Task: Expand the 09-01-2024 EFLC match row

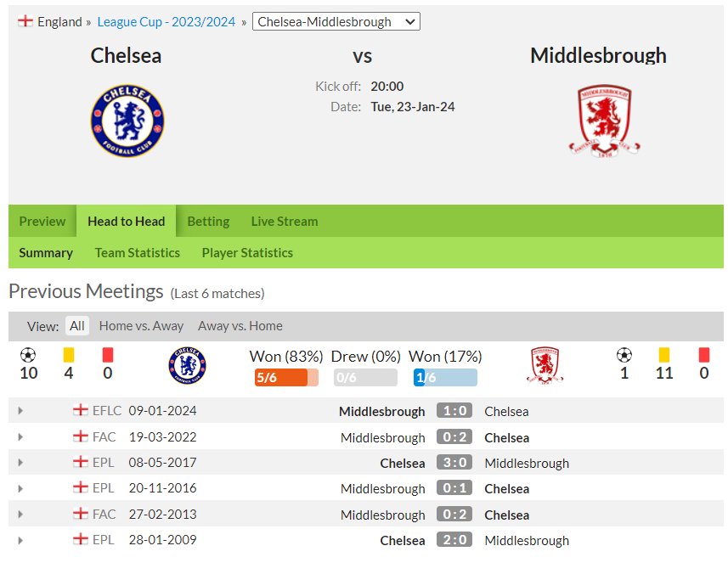Action: [x=20, y=411]
